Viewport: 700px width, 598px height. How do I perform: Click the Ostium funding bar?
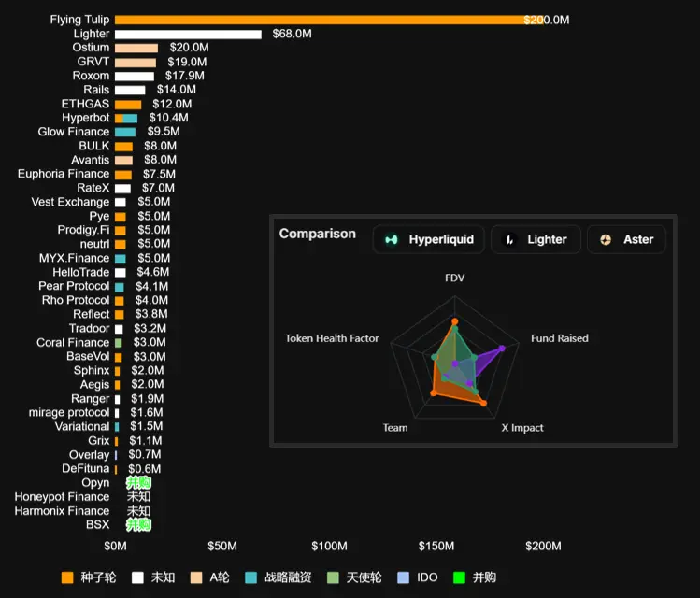tap(136, 48)
